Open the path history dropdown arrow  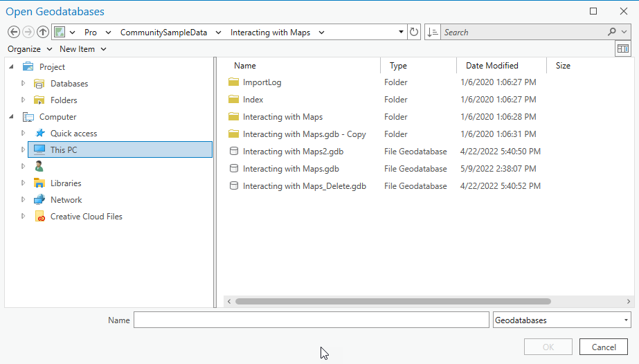pyautogui.click(x=401, y=32)
